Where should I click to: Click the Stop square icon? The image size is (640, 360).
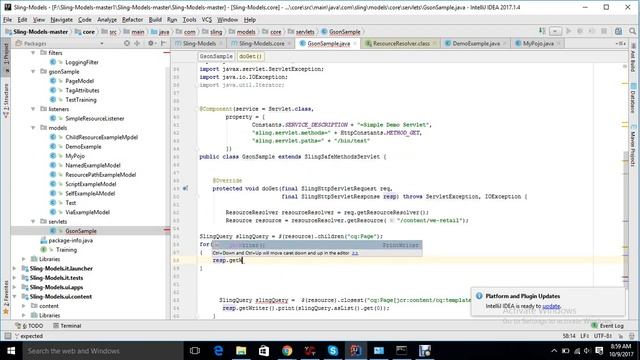604,31
